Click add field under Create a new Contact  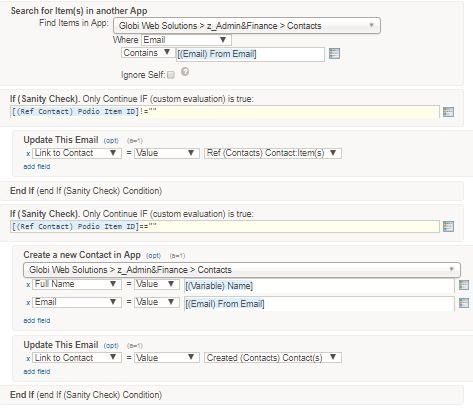pyautogui.click(x=37, y=321)
